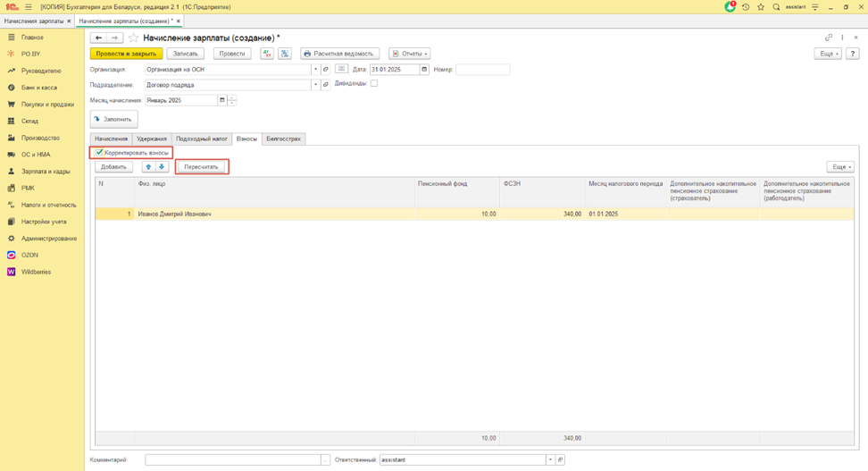Open Подразделение field's linked record
This screenshot has width=868, height=471.
pyautogui.click(x=325, y=85)
